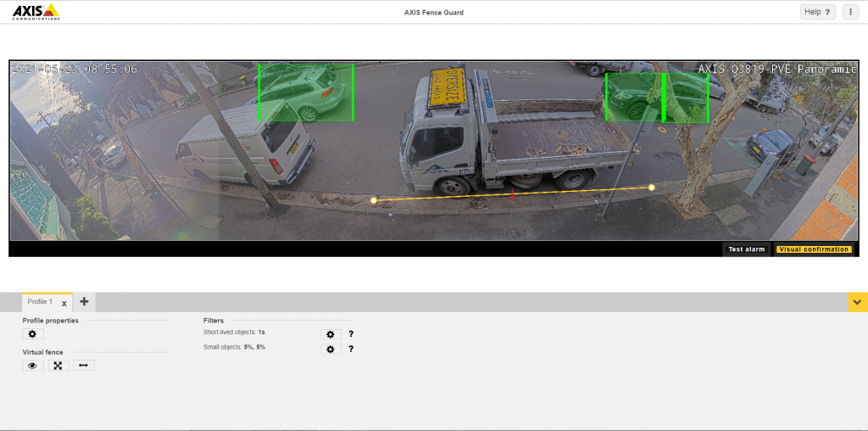Select the right endpoint of the fence line
Screen dimensions: 868x431
coord(652,188)
